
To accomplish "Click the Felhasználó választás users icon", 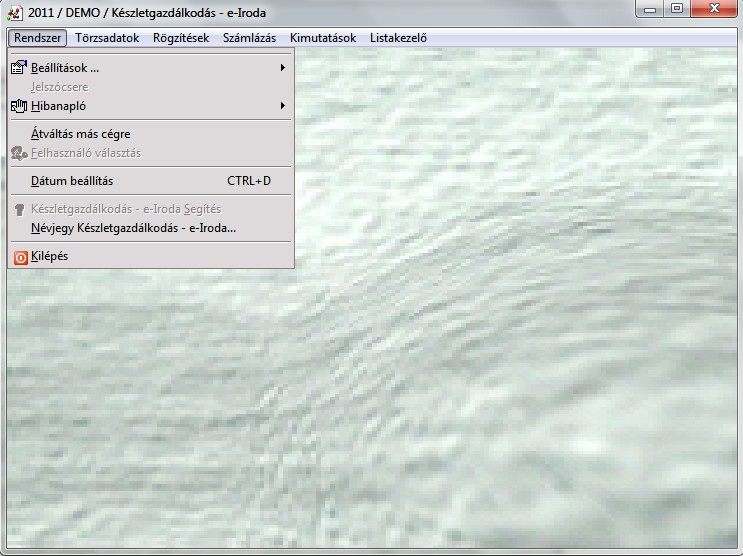I will tap(19, 154).
